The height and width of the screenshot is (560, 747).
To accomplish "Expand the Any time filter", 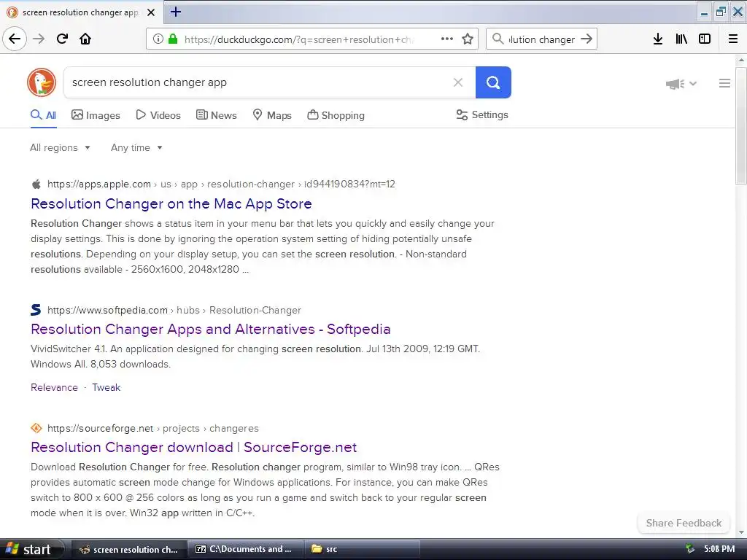I will [136, 147].
